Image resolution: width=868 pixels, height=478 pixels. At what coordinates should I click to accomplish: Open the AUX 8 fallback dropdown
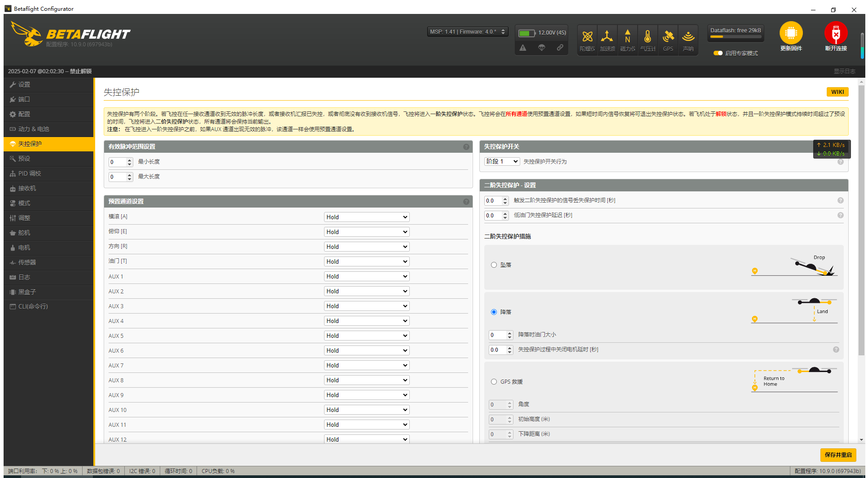(x=367, y=380)
